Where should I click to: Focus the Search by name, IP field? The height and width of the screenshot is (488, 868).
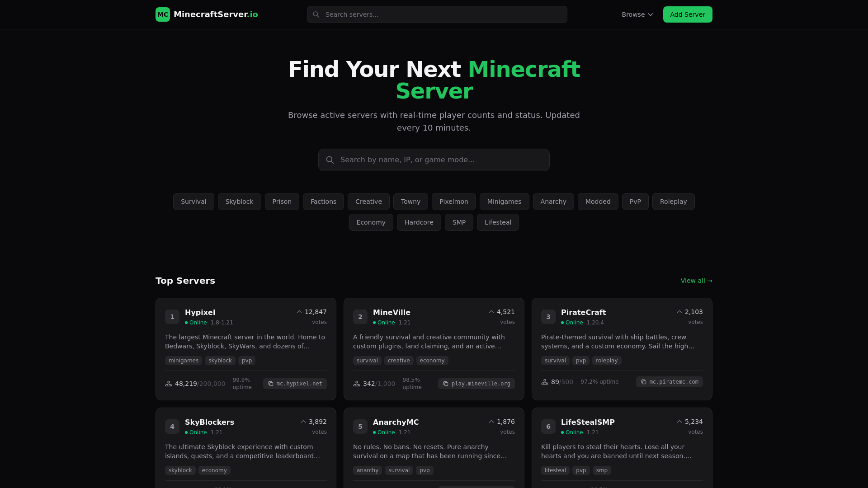pos(434,160)
